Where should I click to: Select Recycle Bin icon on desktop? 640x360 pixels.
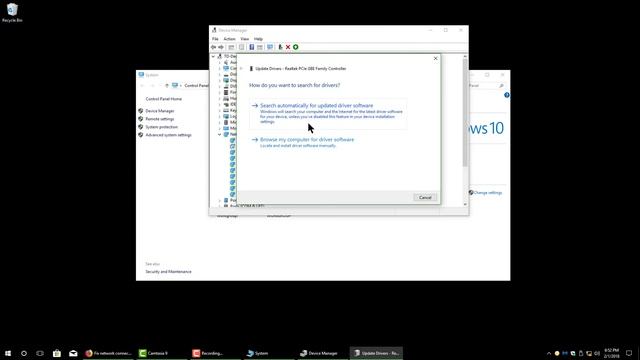pyautogui.click(x=12, y=13)
